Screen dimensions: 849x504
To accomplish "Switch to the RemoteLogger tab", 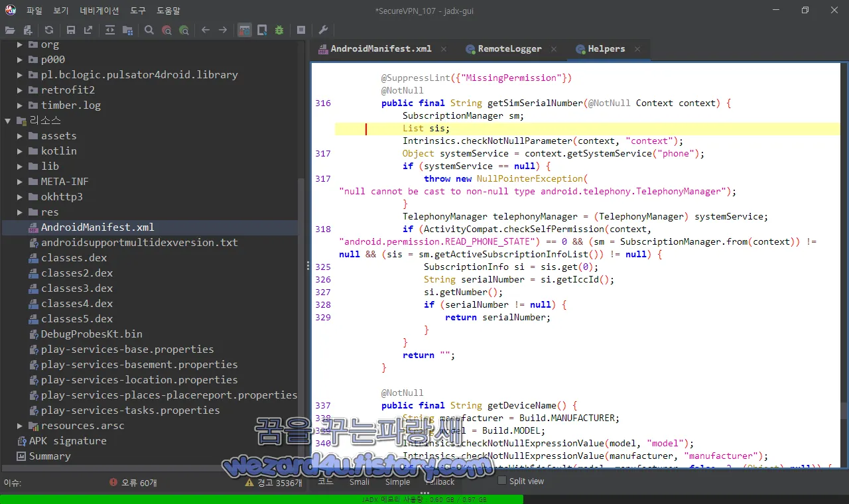I will (509, 49).
